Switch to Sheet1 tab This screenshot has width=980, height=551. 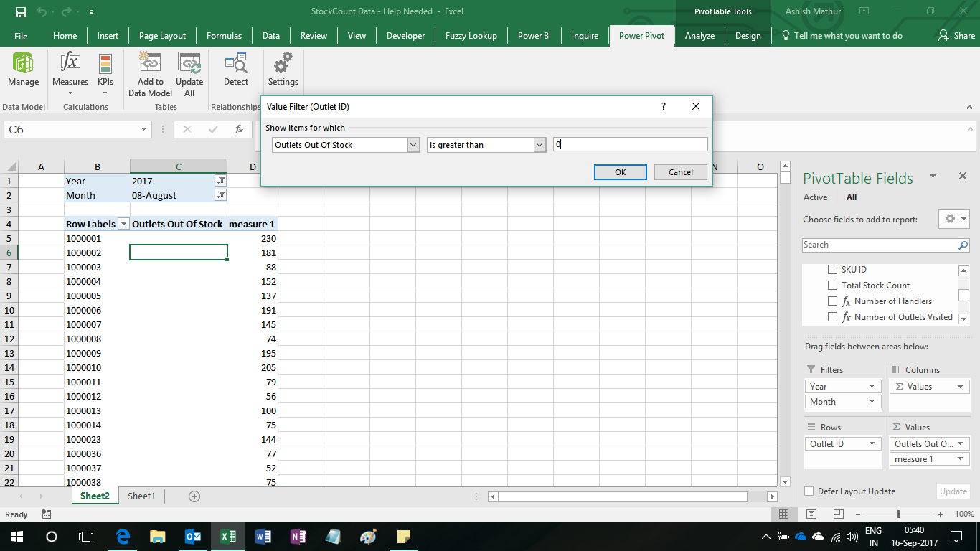(141, 496)
